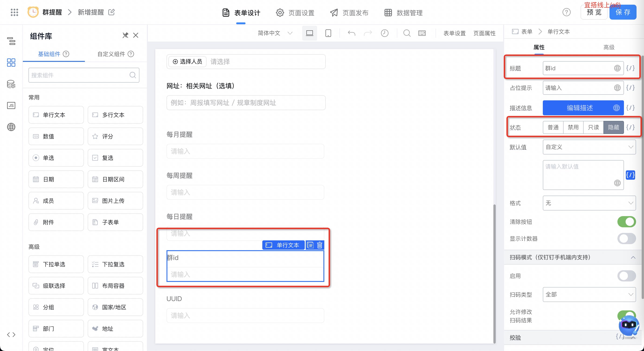
Task: Delete the selected field with the trash icon
Action: tap(320, 245)
